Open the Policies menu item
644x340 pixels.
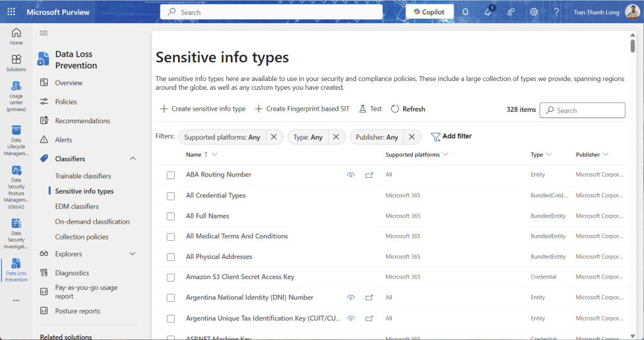coord(66,102)
